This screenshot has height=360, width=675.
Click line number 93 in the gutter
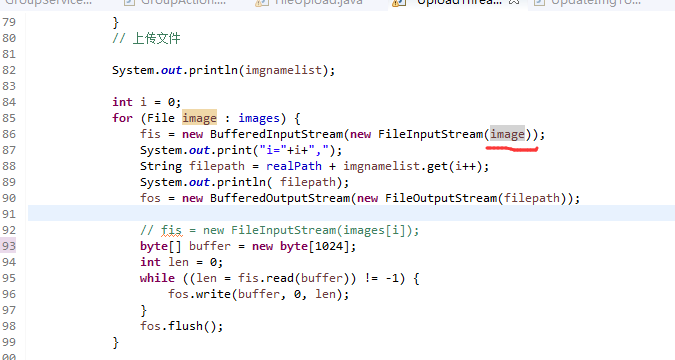9,246
